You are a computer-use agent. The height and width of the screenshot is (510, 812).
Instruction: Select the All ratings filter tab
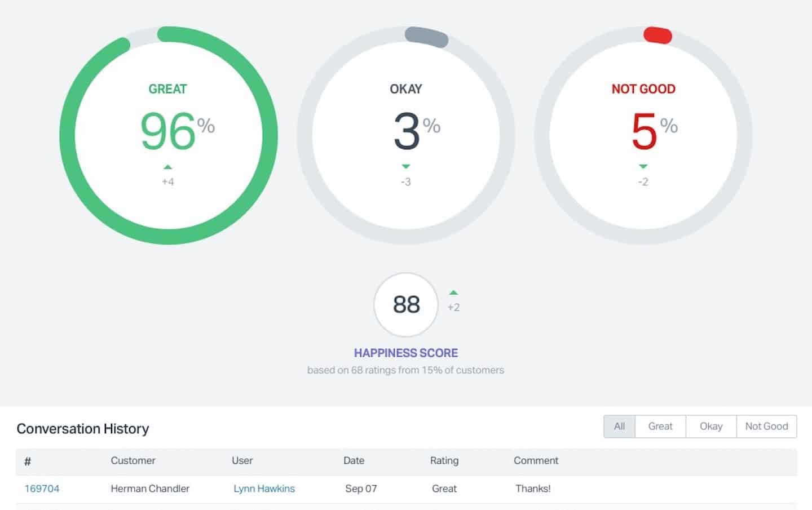[619, 427]
